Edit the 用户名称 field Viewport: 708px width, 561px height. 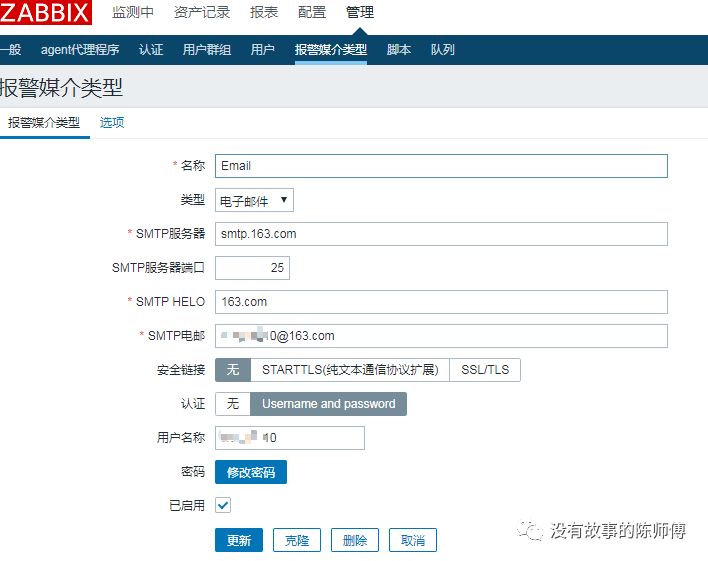pyautogui.click(x=290, y=438)
